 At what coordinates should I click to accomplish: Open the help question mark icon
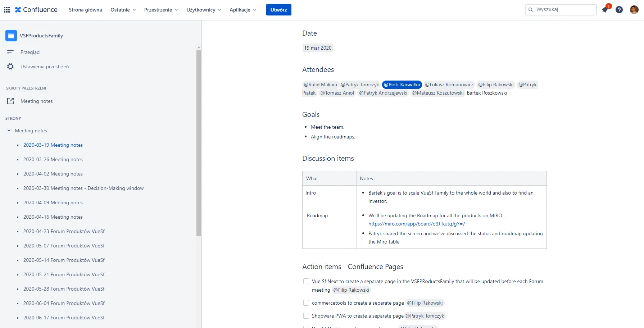pyautogui.click(x=619, y=10)
